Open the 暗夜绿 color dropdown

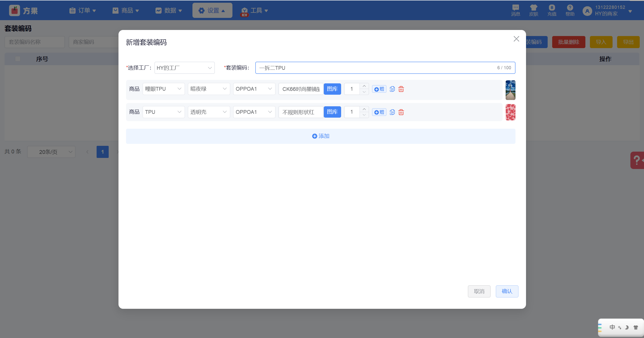(x=209, y=89)
